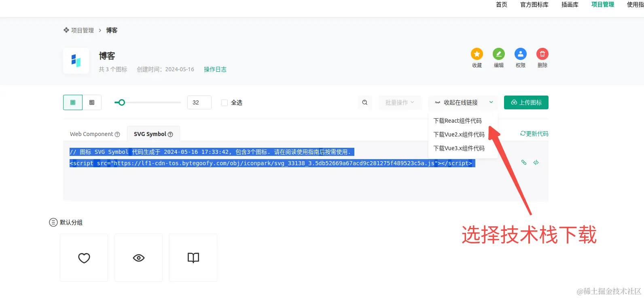Click the search magnifier icon

(365, 102)
